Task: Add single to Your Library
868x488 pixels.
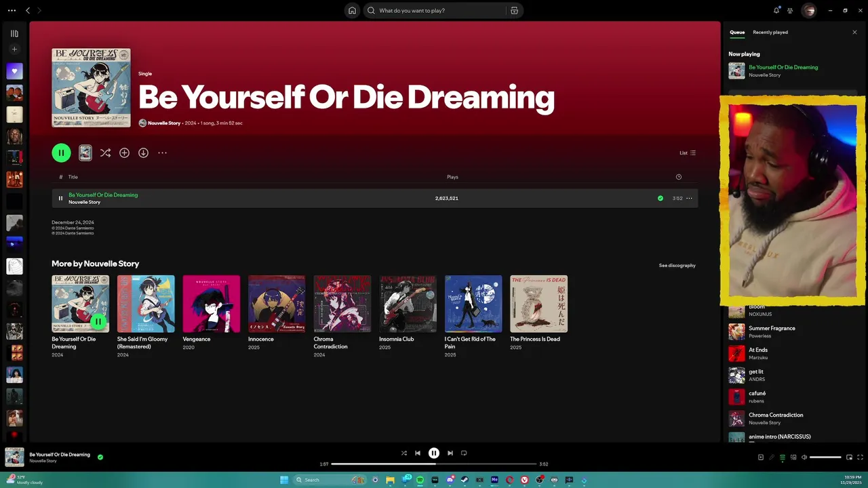Action: (124, 152)
